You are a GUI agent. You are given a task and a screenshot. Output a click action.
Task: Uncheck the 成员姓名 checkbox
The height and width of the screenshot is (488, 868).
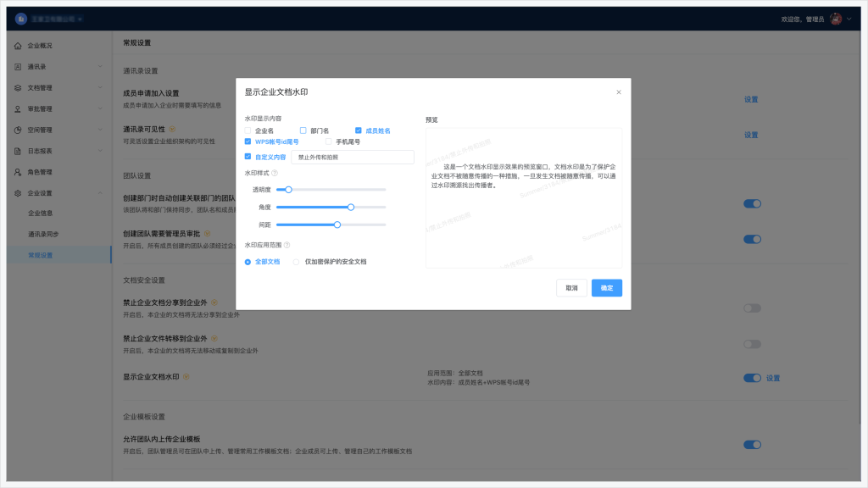tap(359, 130)
